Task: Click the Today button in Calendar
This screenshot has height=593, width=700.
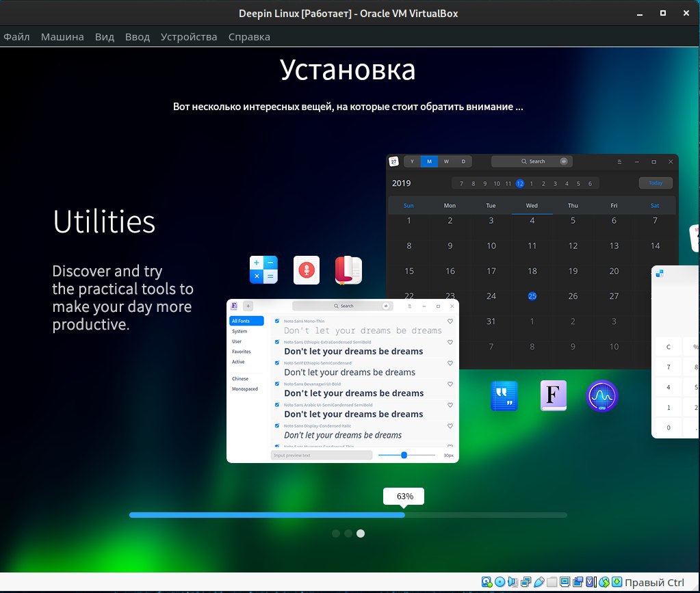Action: coord(656,183)
